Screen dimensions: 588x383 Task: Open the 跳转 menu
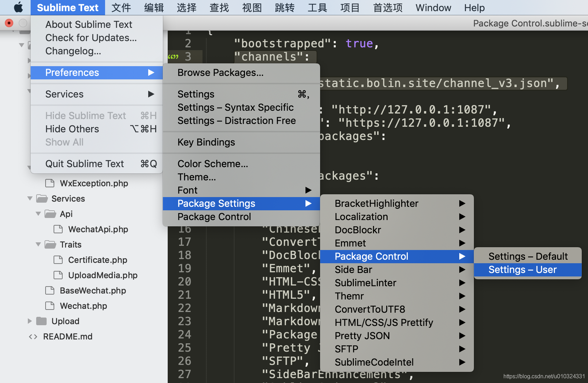(285, 7)
